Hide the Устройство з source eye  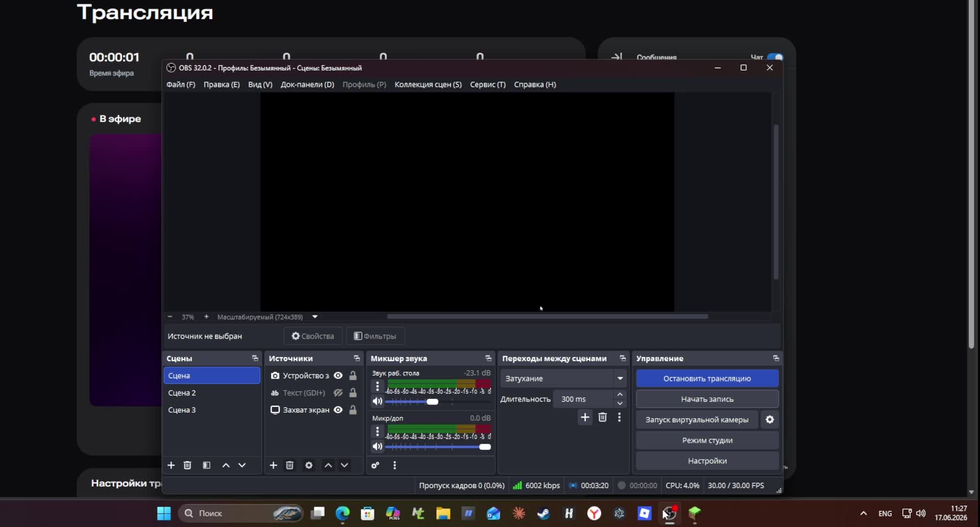338,375
